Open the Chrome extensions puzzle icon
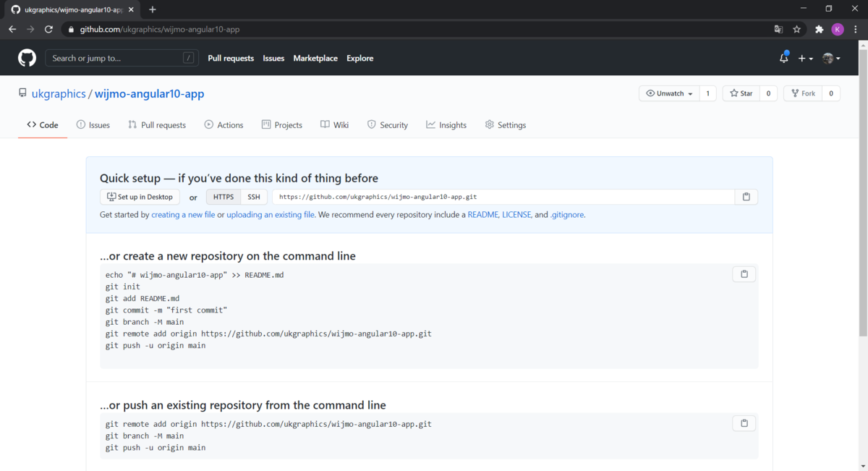This screenshot has height=471, width=868. coord(819,30)
